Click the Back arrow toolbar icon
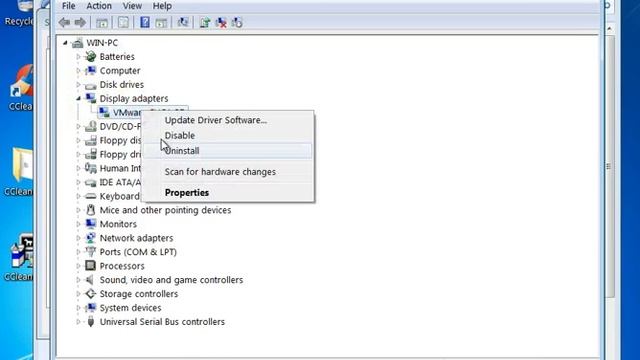Screen dimensions: 640x360 (64, 22)
